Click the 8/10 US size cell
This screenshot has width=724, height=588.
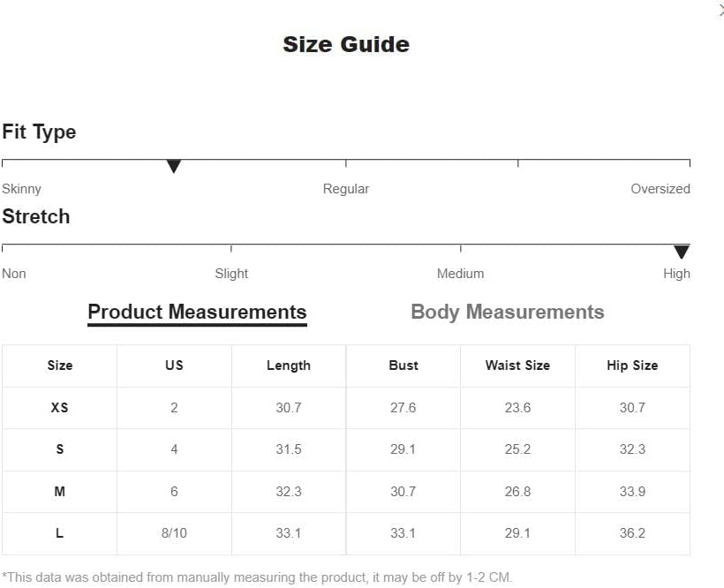coord(174,533)
